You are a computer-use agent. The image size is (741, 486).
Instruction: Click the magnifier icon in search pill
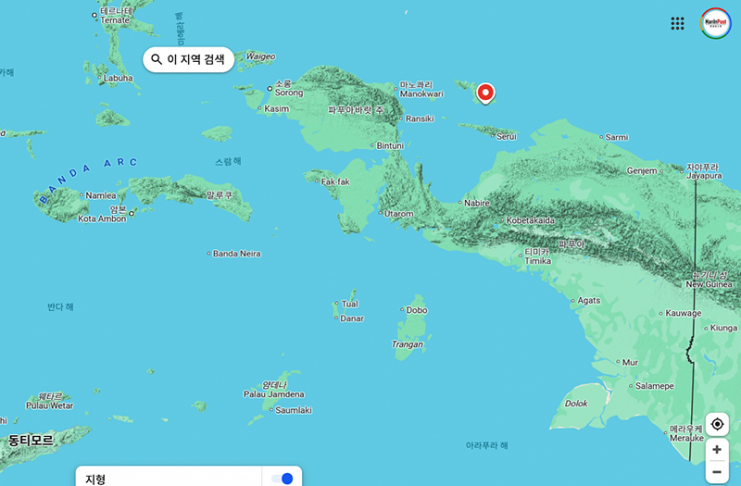click(156, 60)
